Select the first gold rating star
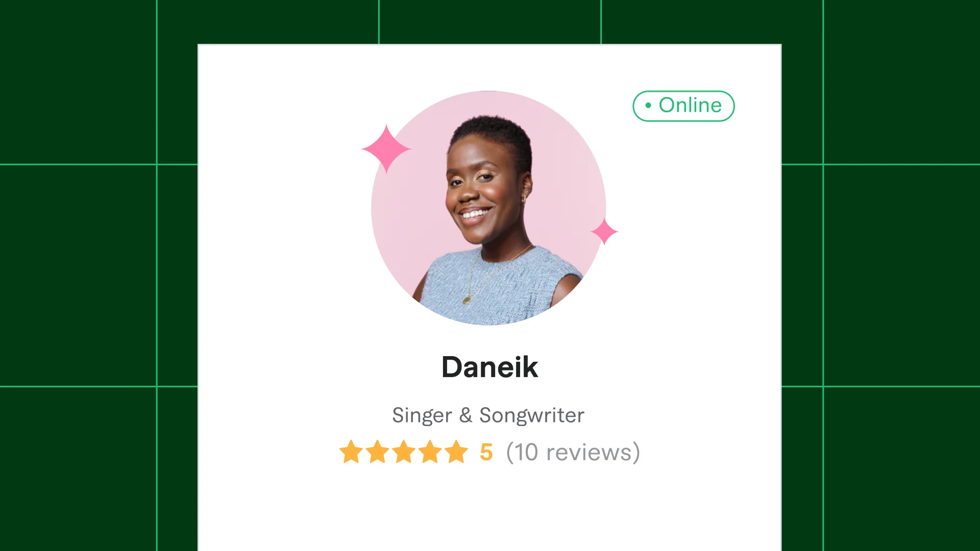Screen dimensions: 980x551 351,452
